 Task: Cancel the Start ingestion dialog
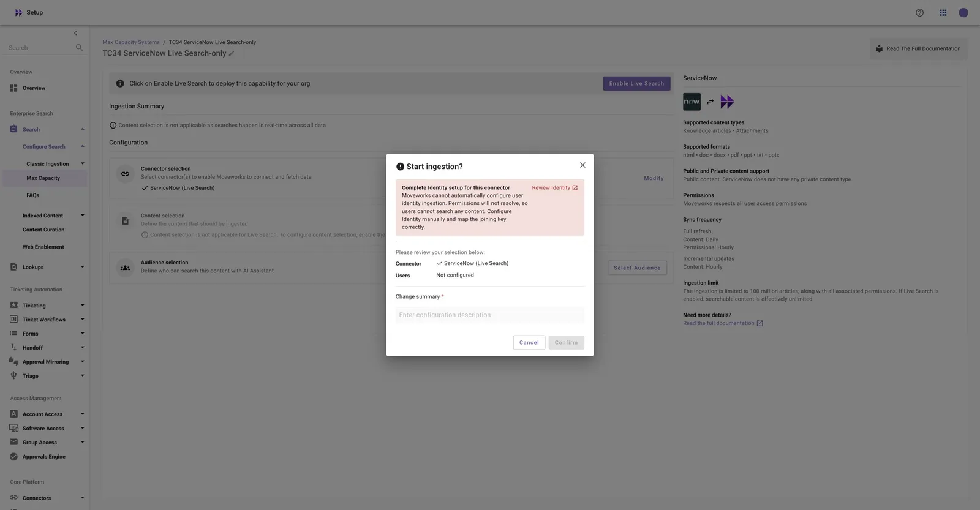pos(529,343)
